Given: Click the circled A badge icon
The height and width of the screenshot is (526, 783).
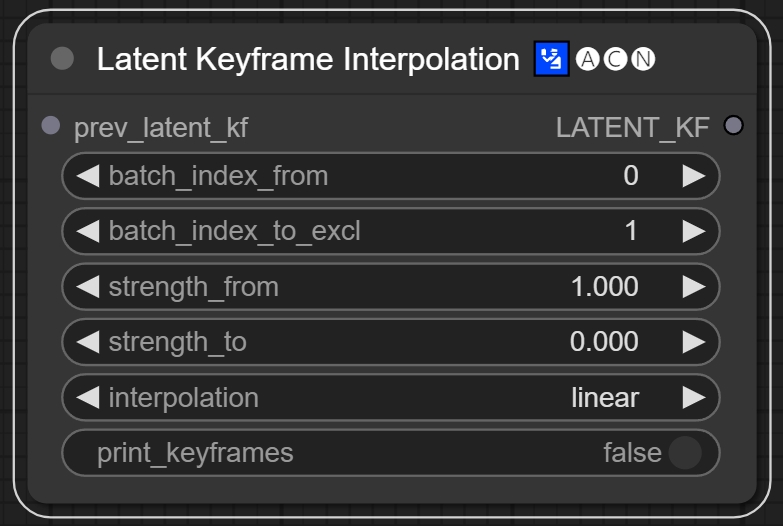Looking at the screenshot, I should 587,60.
